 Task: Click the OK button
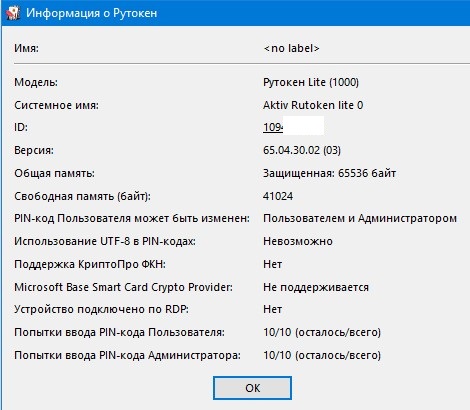coord(252,388)
